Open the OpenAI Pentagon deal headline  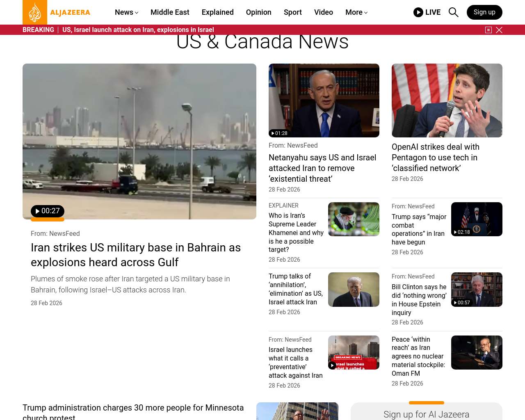coord(435,157)
